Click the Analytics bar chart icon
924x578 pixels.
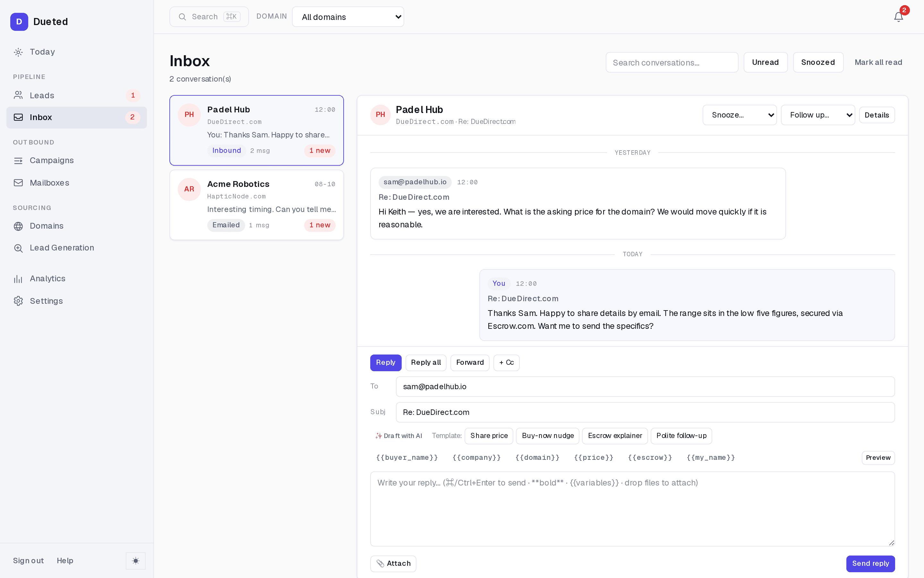[18, 279]
